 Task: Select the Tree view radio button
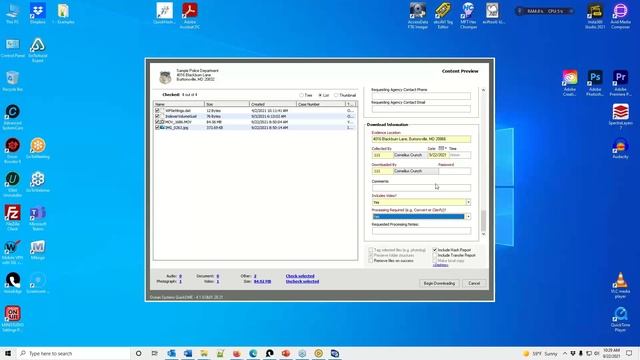click(302, 95)
